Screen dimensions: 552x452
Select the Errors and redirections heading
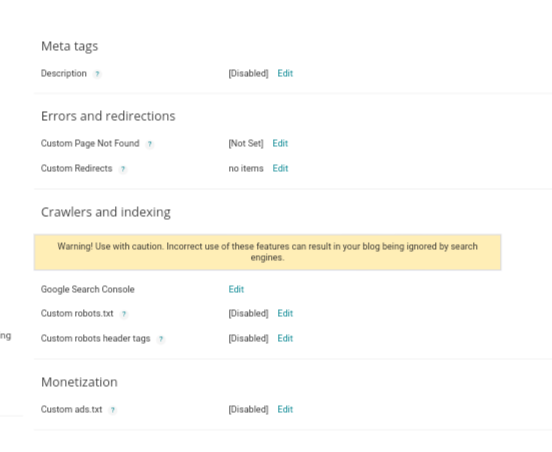point(108,116)
